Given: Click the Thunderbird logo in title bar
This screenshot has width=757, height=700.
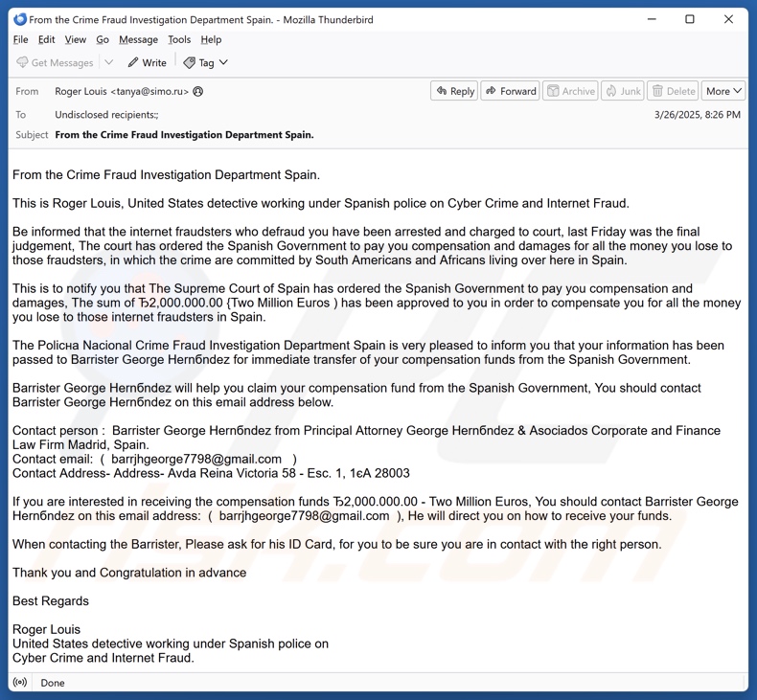Looking at the screenshot, I should click(20, 19).
